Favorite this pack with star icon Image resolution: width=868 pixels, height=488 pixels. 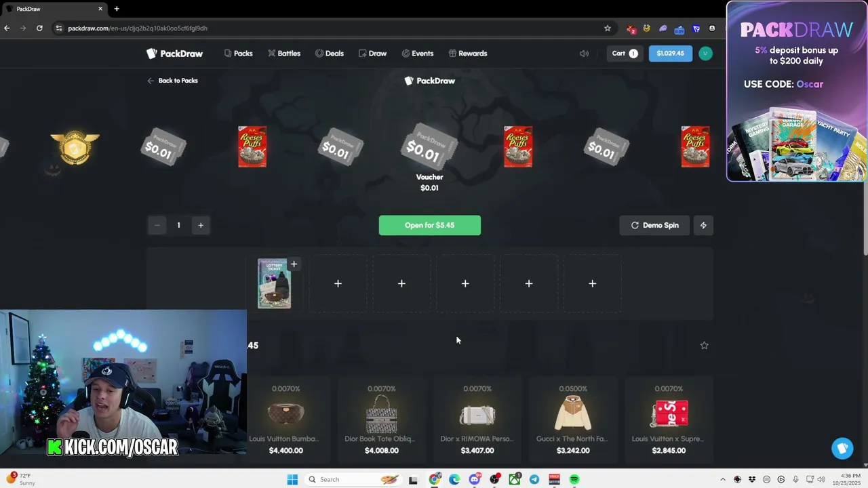[x=704, y=346]
